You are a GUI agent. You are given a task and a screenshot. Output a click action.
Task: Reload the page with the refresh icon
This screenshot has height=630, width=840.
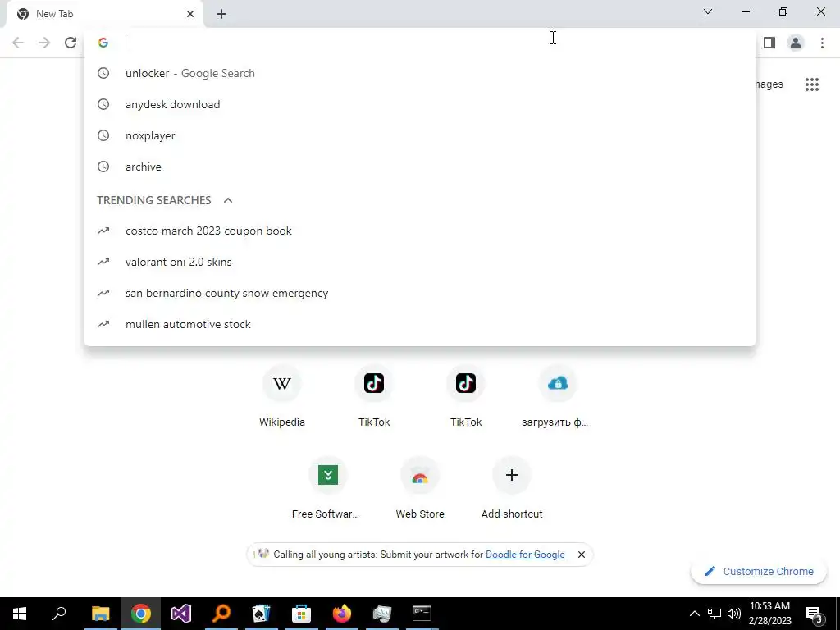[x=71, y=43]
